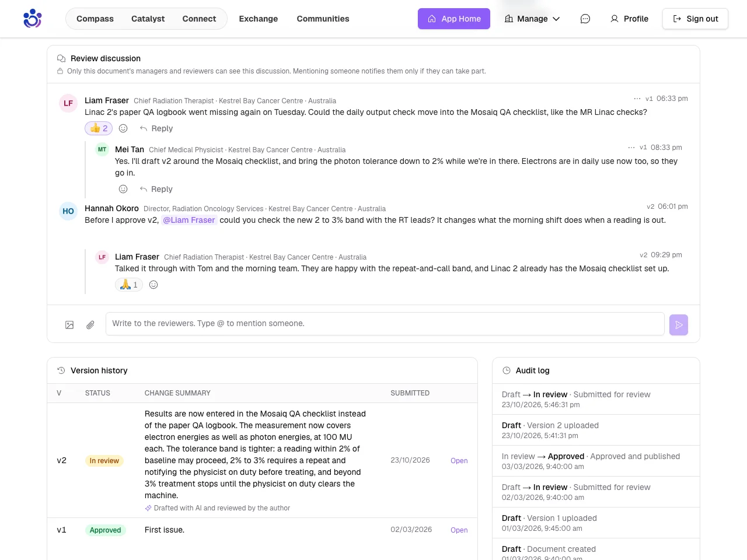Click the insert image icon in composer
The width and height of the screenshot is (747, 560).
[69, 325]
